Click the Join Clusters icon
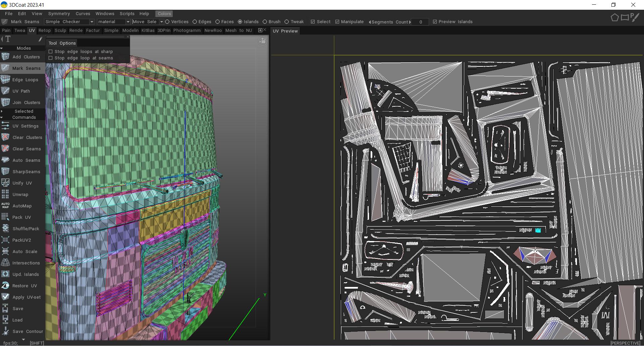This screenshot has height=346, width=644. coord(5,102)
